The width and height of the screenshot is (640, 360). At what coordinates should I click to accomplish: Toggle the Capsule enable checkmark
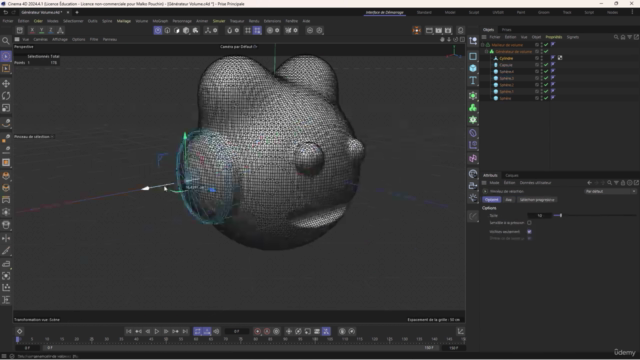(546, 65)
